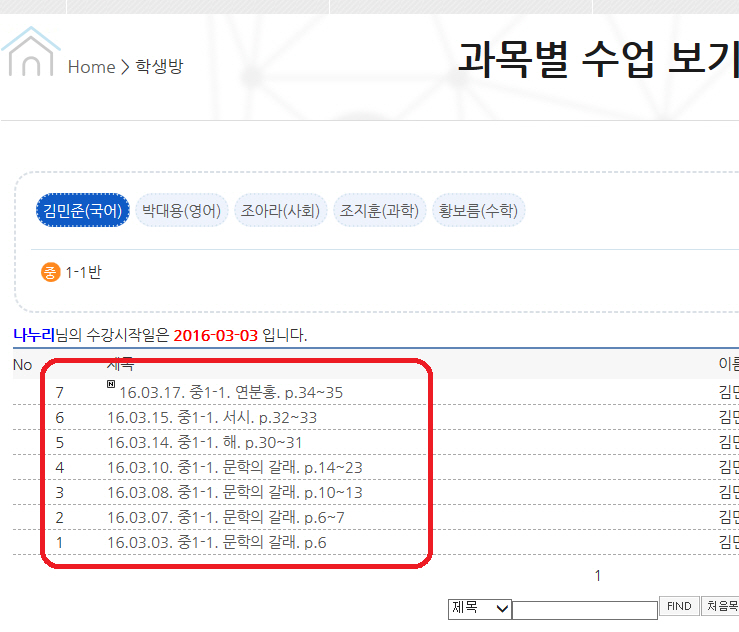Click the house logo icon
Viewport: 739px width, 632px height.
point(30,54)
